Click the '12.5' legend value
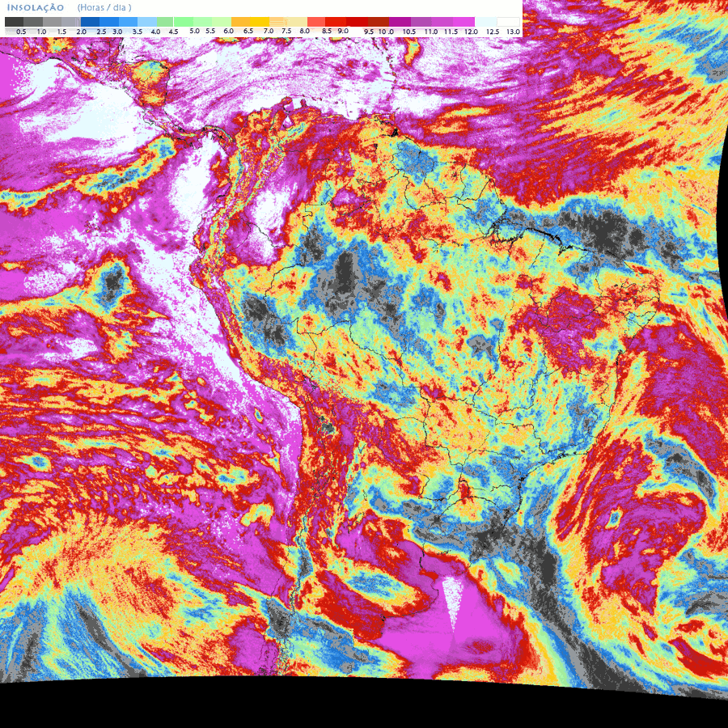The image size is (728, 728). [x=493, y=32]
